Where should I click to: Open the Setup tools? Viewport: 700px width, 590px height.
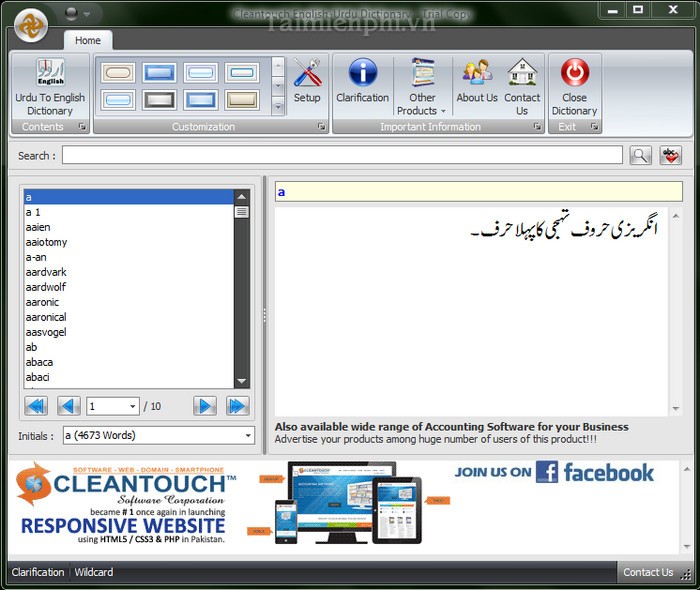(x=307, y=81)
